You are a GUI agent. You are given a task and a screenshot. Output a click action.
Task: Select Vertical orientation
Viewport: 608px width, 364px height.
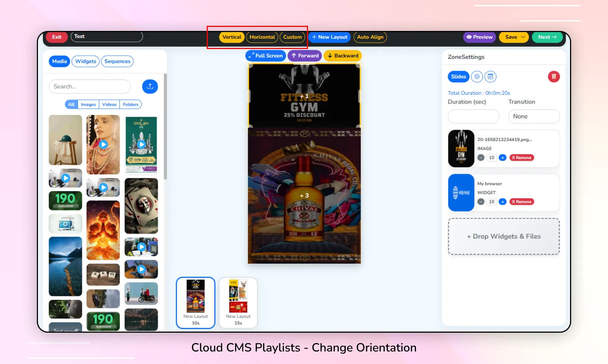click(232, 37)
